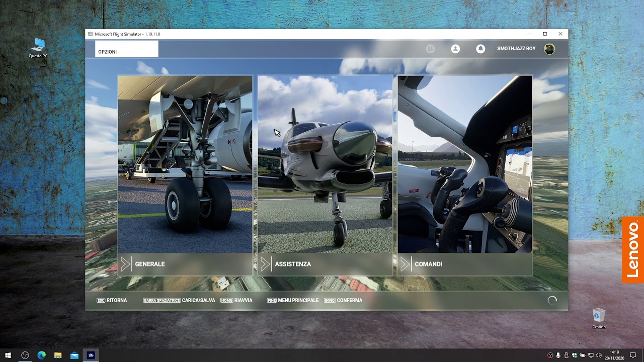
Task: Click the microphone tray icon
Action: click(x=558, y=355)
